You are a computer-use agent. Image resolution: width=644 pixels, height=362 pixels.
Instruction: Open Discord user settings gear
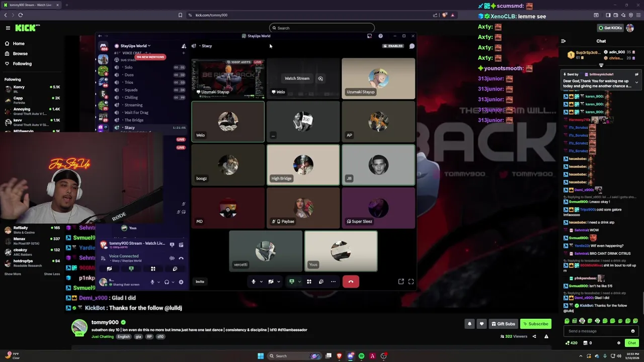coord(181,282)
